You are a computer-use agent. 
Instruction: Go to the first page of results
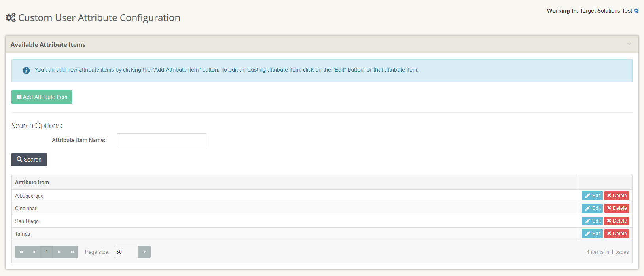click(21, 252)
